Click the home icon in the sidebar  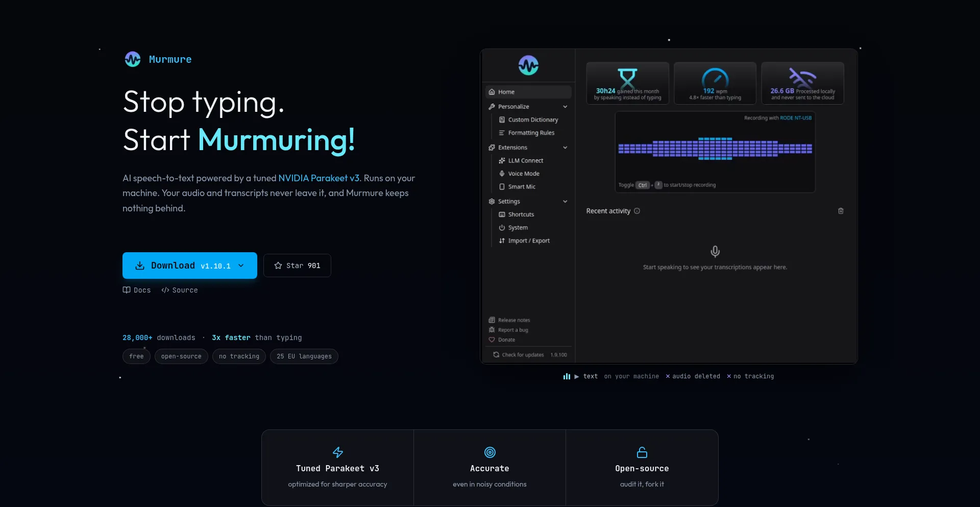[492, 92]
